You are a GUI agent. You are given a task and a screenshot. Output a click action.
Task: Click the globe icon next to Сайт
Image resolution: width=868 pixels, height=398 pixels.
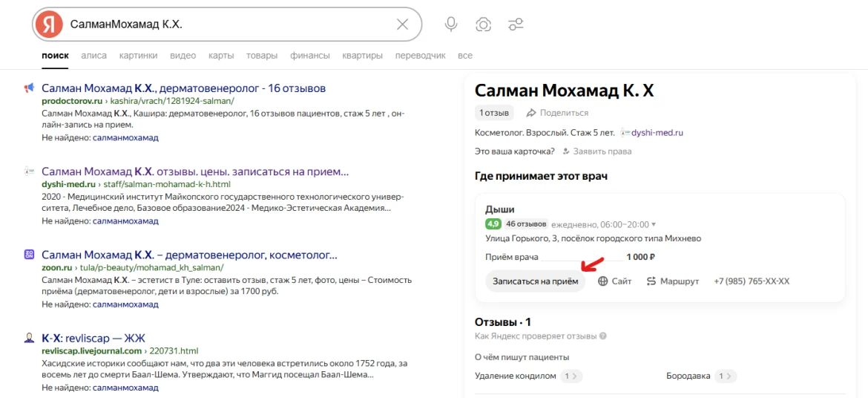603,281
